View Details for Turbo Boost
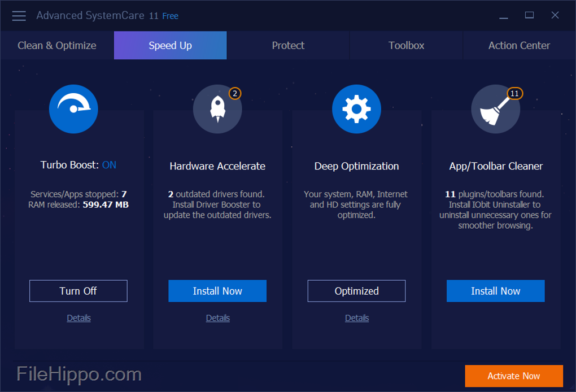 (78, 318)
